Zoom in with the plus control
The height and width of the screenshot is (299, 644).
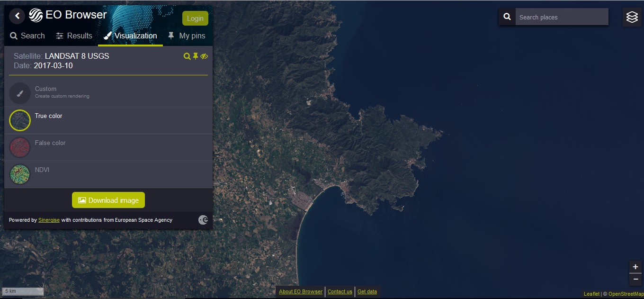point(635,267)
